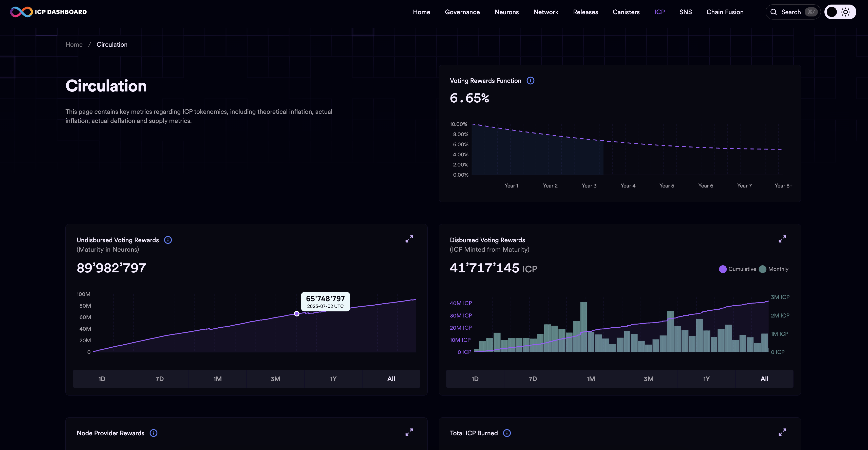This screenshot has width=868, height=450.
Task: Toggle the light/dark theme switch
Action: [840, 12]
